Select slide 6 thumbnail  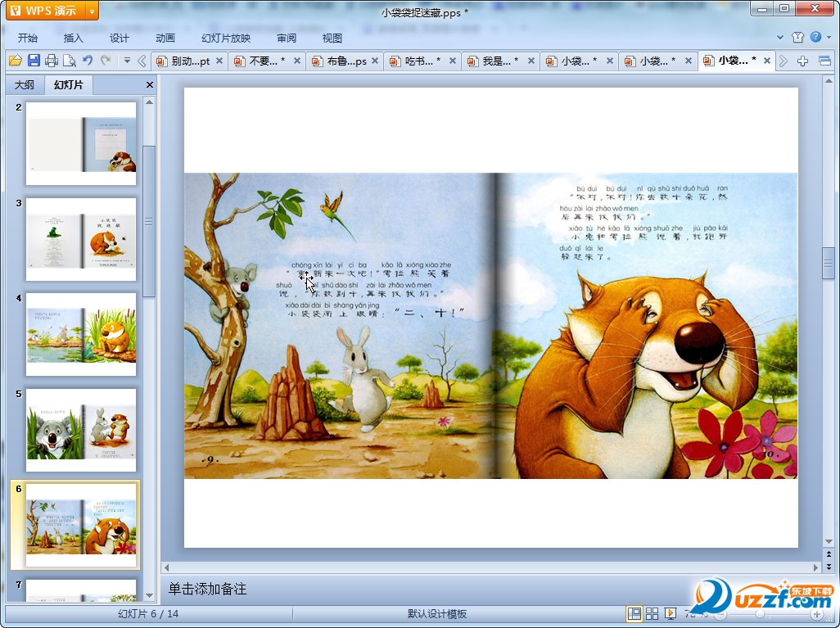pos(81,525)
